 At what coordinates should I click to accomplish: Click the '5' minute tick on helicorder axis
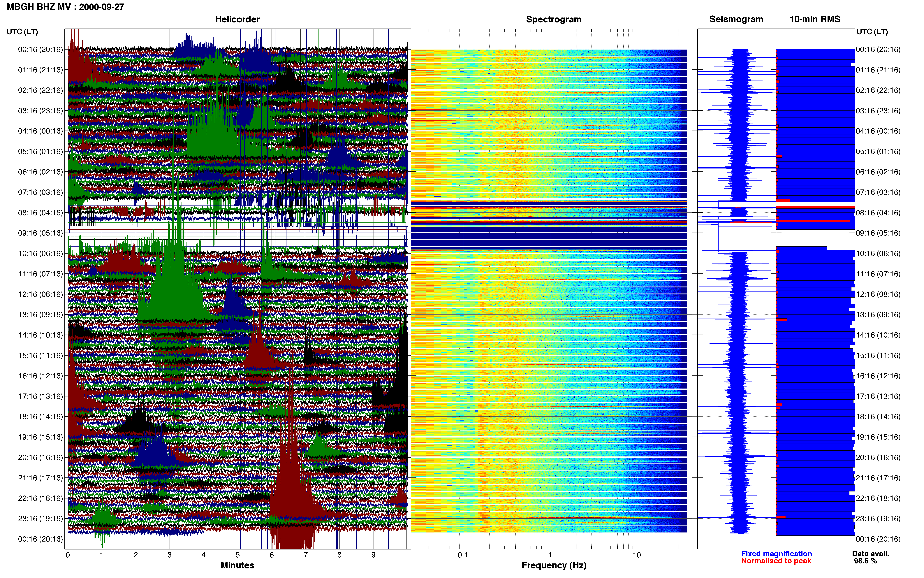238,555
